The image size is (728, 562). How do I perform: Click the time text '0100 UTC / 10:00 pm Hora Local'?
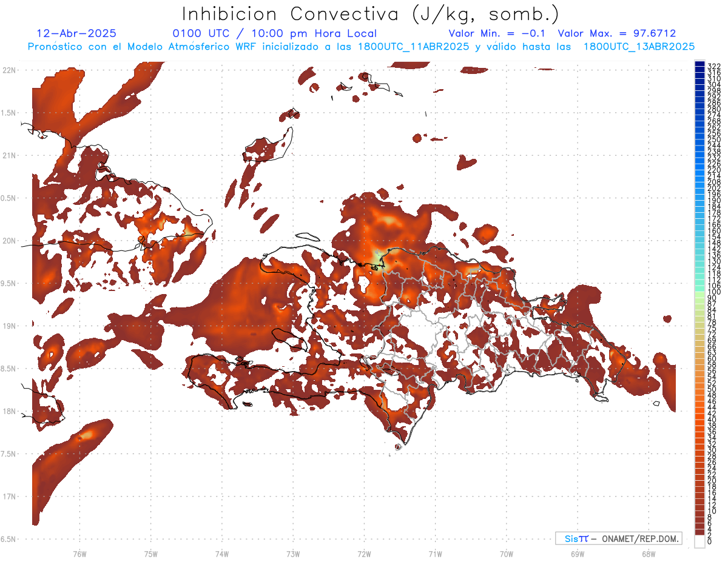point(274,34)
